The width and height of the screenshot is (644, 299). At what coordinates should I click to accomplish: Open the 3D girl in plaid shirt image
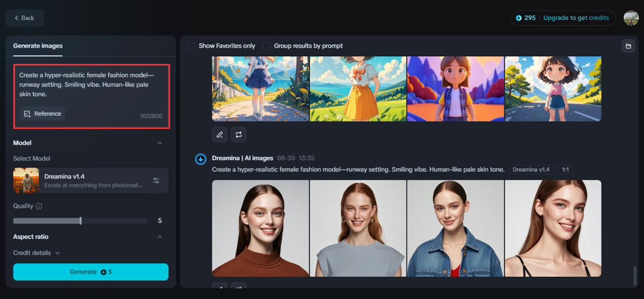455,88
